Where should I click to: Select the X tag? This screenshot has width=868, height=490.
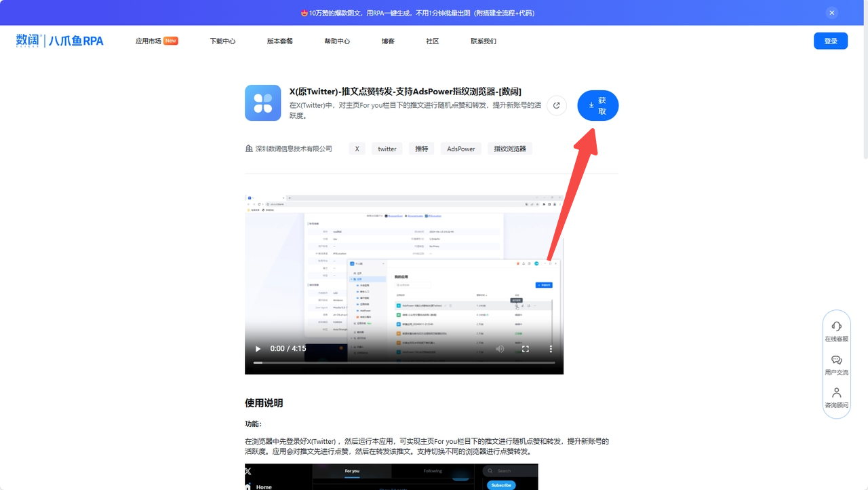point(357,149)
